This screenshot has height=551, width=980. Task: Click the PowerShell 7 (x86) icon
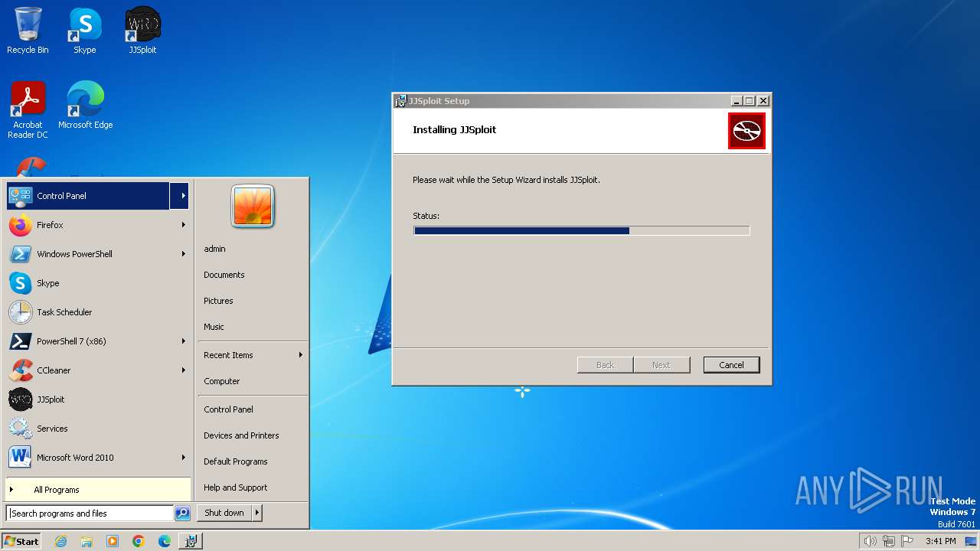pyautogui.click(x=20, y=341)
